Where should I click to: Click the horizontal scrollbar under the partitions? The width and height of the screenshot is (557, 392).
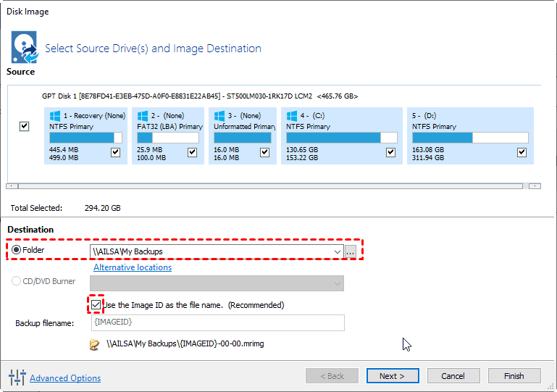tap(274, 186)
